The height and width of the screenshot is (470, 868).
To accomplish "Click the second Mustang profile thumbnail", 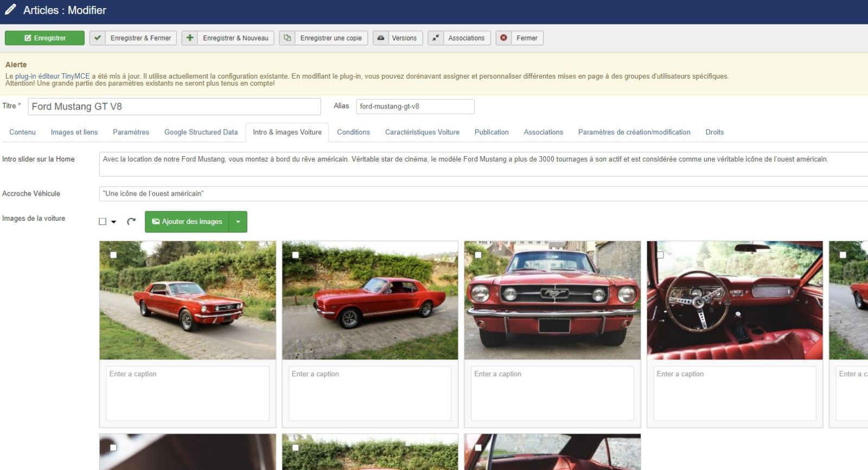I will [370, 300].
